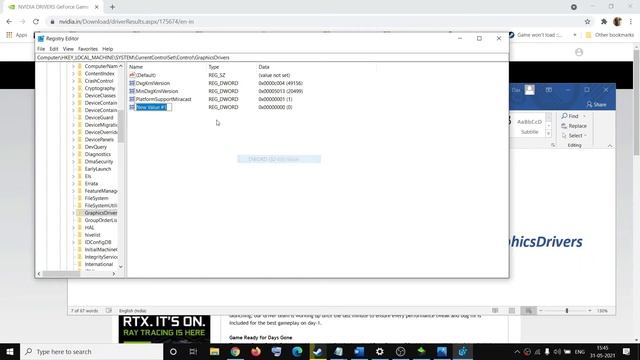Open a new Chrome tab

pos(112,7)
